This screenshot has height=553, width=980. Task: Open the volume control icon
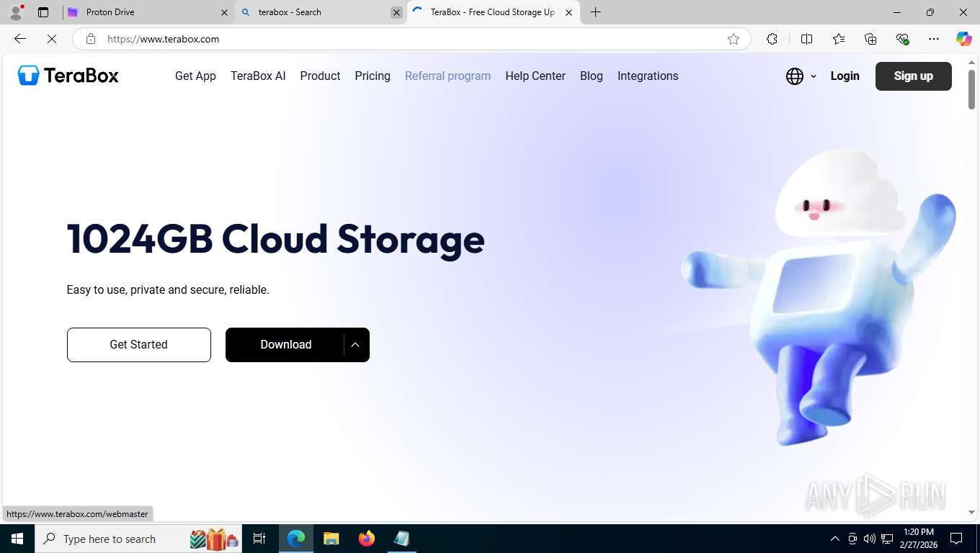tap(870, 539)
